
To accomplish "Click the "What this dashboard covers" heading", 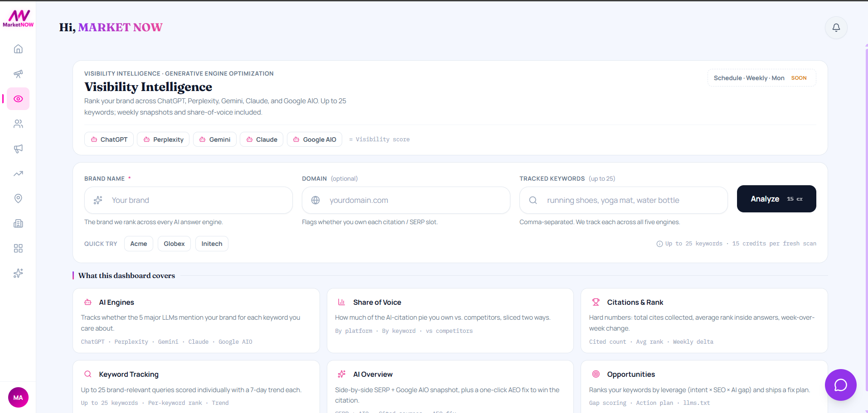I will pos(126,276).
